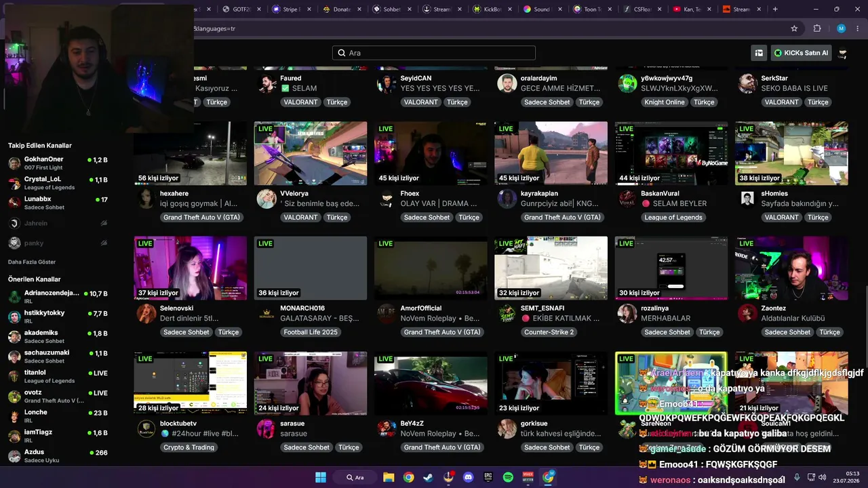This screenshot has width=868, height=488.
Task: Open Spotify from the taskbar
Action: click(508, 477)
